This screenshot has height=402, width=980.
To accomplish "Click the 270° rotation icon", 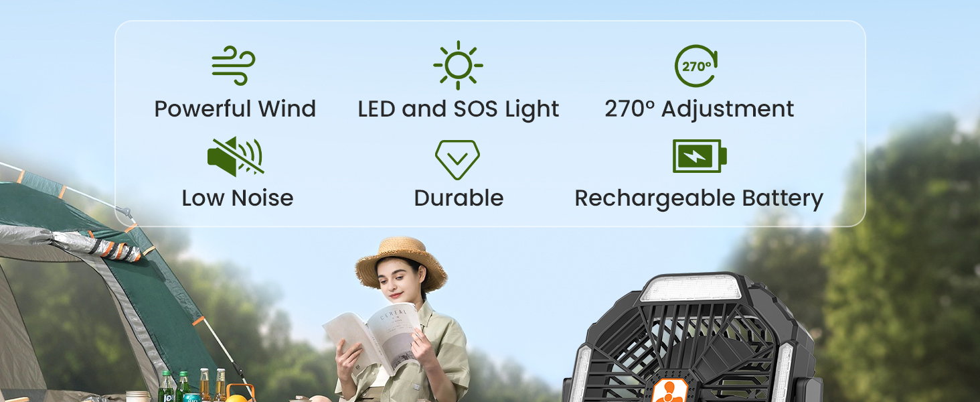I will (x=696, y=66).
